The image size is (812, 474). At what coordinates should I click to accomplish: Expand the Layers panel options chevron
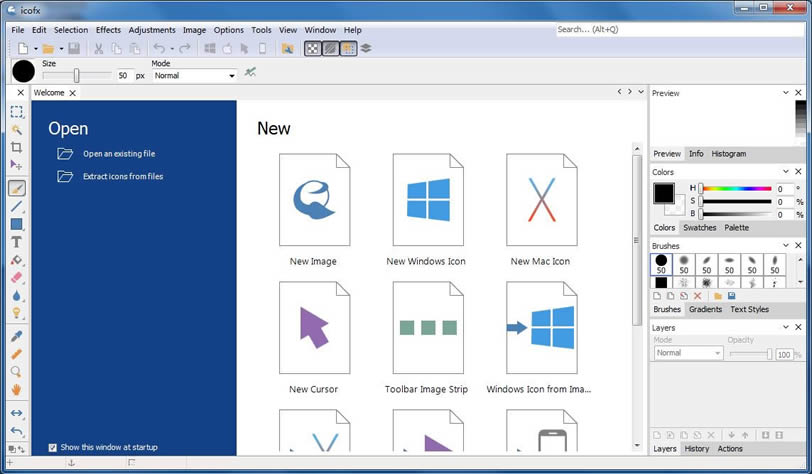pos(786,327)
